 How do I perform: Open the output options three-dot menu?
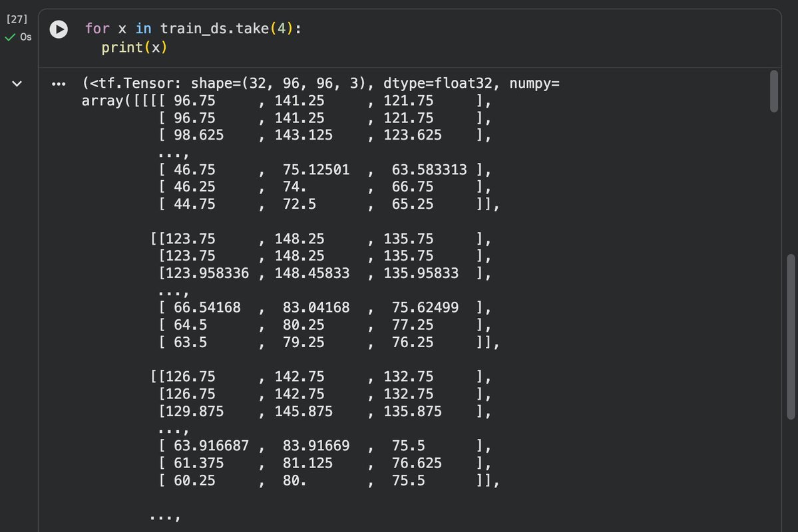pos(59,84)
